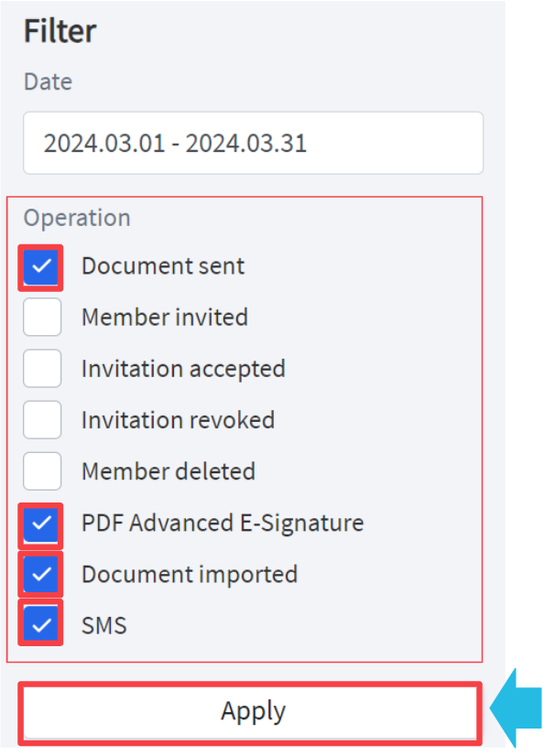Uncheck "PDF Advanced E-Signature"

tap(41, 523)
